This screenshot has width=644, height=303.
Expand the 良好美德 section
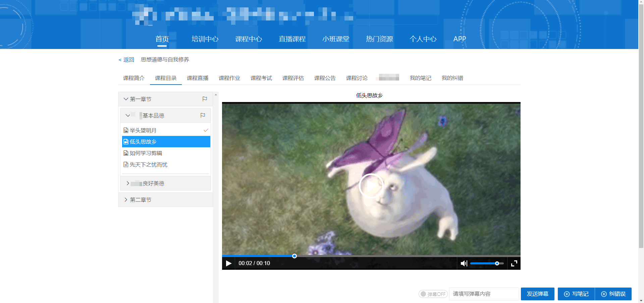tap(128, 183)
